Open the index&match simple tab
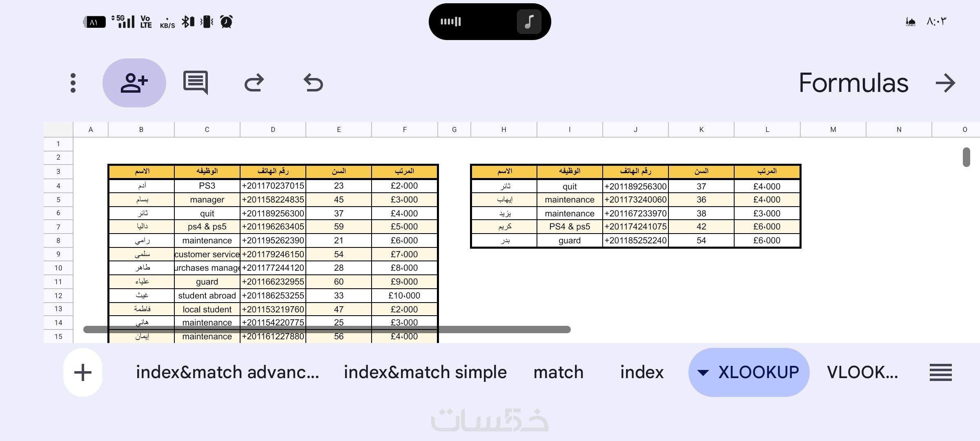This screenshot has width=980, height=441. (x=425, y=372)
